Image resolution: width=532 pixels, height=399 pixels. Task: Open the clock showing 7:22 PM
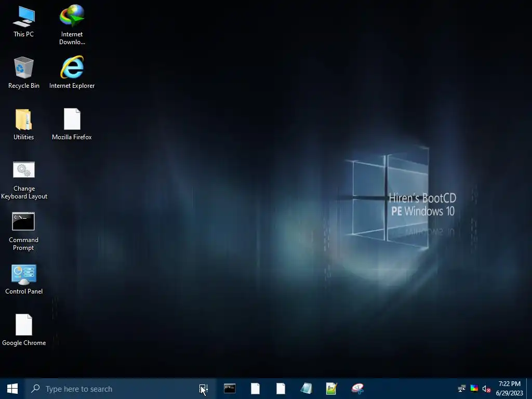pos(510,389)
